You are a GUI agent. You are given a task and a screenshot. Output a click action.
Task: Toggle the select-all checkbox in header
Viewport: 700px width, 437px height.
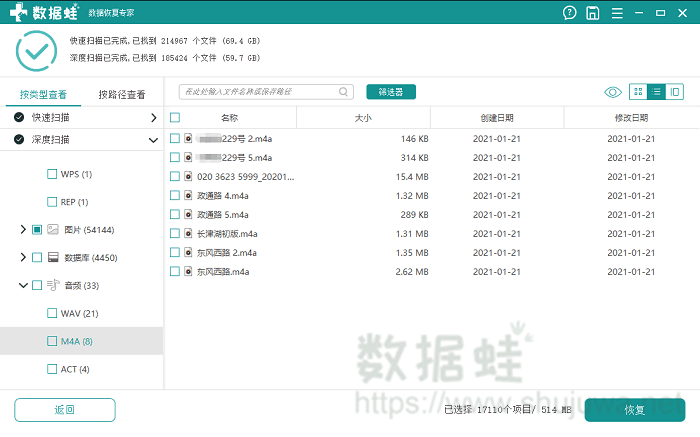click(x=175, y=118)
